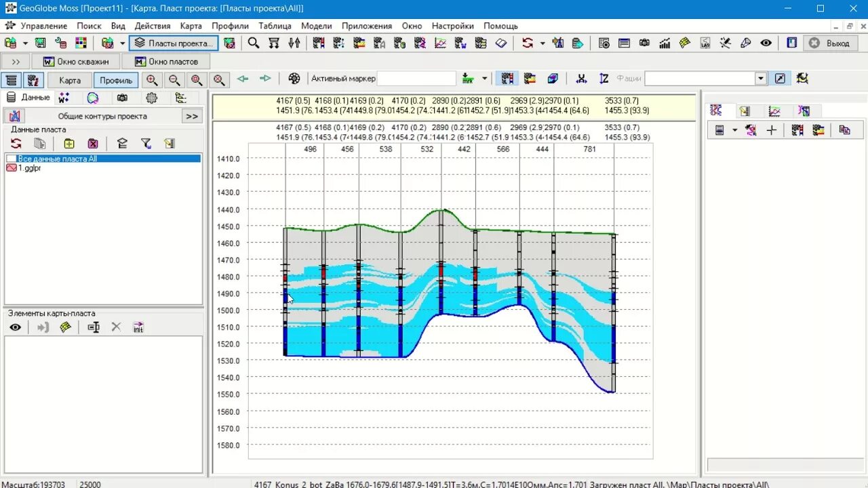The height and width of the screenshot is (488, 868).
Task: Click the filter funnel icon in Данные пласта
Action: pyautogui.click(x=146, y=143)
